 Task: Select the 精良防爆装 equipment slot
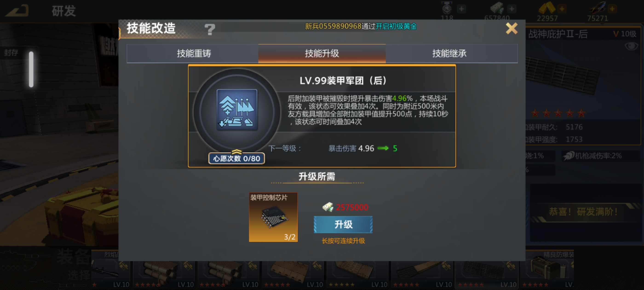click(x=547, y=269)
